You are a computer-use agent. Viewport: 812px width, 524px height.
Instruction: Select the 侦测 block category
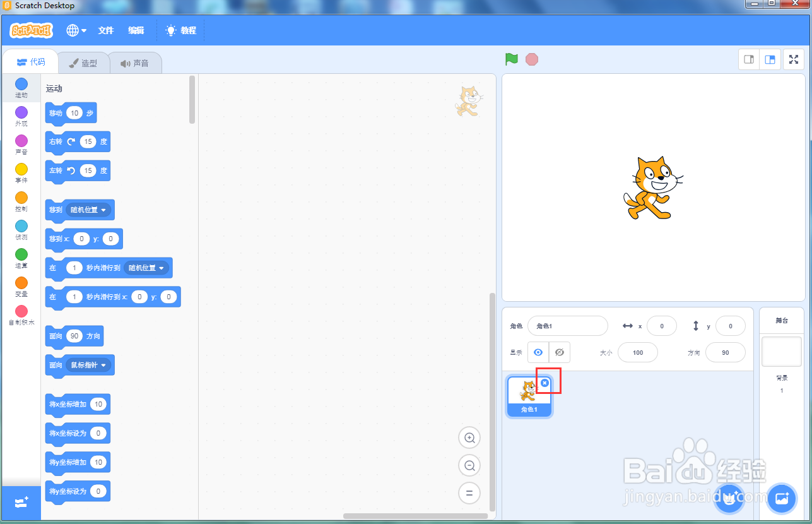pyautogui.click(x=21, y=230)
